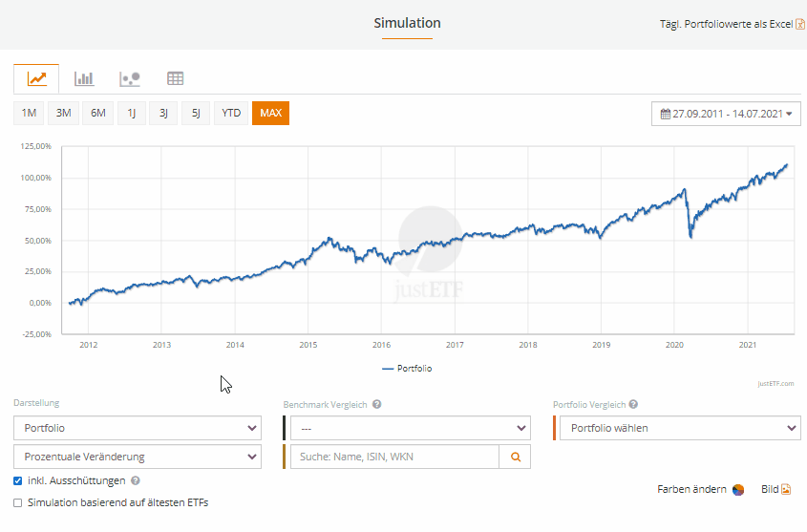Select the YTD time range
Screen dimensions: 807x532
tap(231, 114)
